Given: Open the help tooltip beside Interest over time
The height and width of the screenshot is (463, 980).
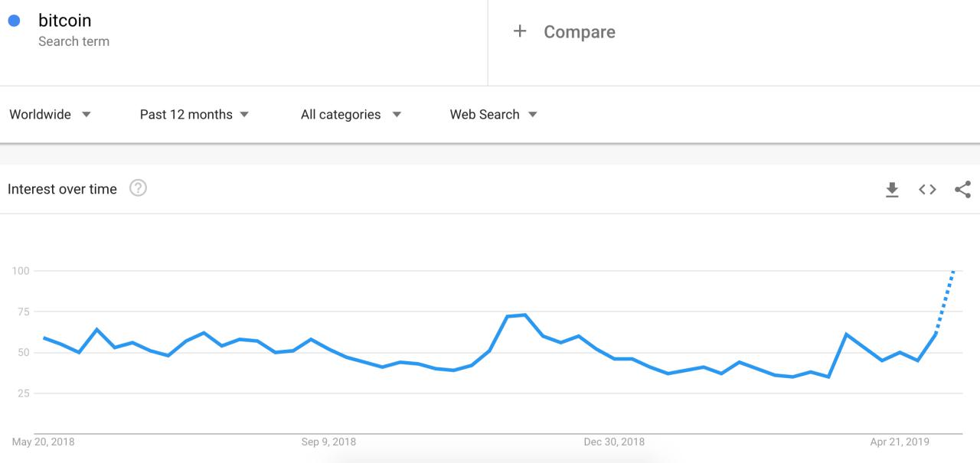Looking at the screenshot, I should tap(138, 188).
